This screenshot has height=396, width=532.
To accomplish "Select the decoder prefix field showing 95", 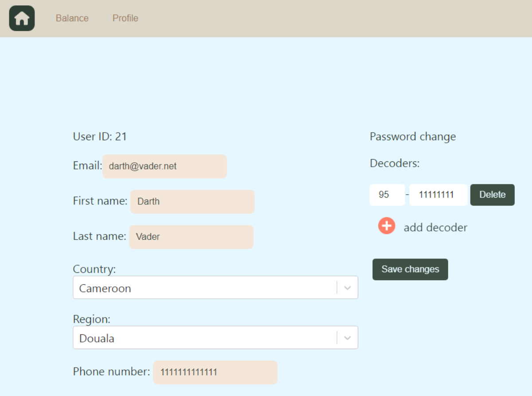I will (x=387, y=195).
